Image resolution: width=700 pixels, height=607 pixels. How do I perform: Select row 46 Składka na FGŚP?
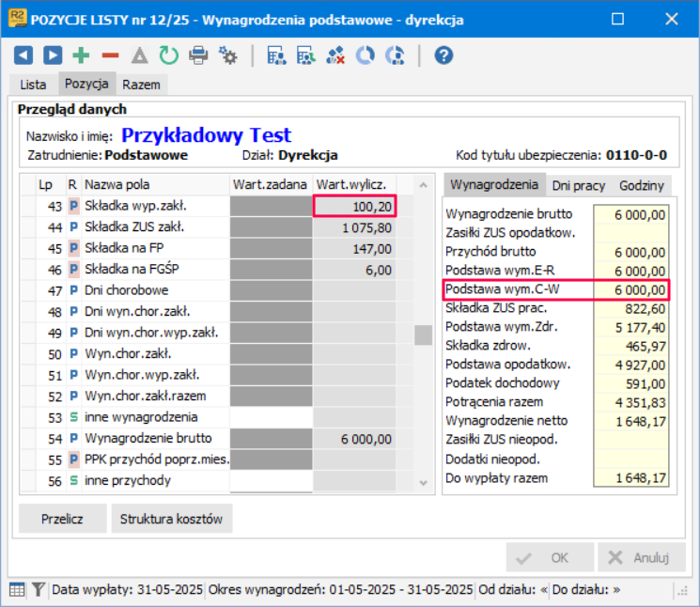215,270
